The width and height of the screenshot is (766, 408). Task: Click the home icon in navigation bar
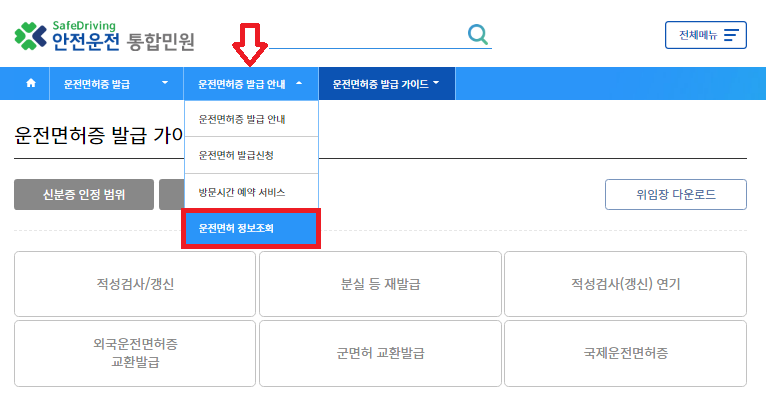[x=31, y=84]
